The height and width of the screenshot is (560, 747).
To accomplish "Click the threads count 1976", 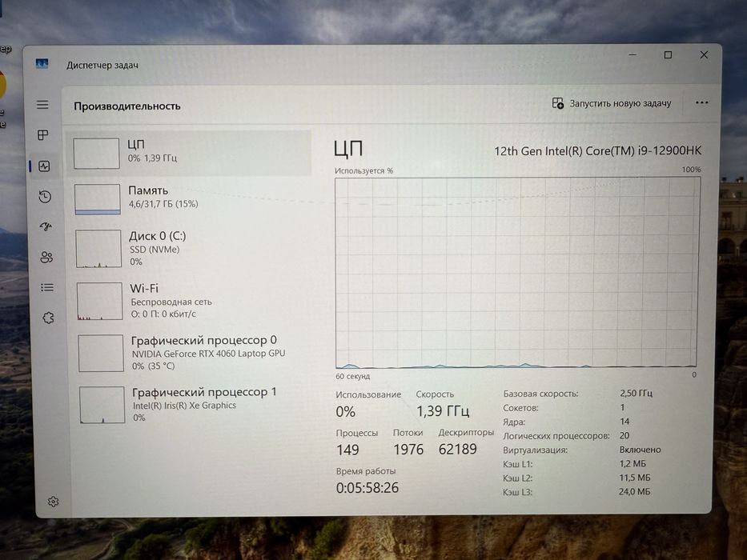I will (x=408, y=449).
